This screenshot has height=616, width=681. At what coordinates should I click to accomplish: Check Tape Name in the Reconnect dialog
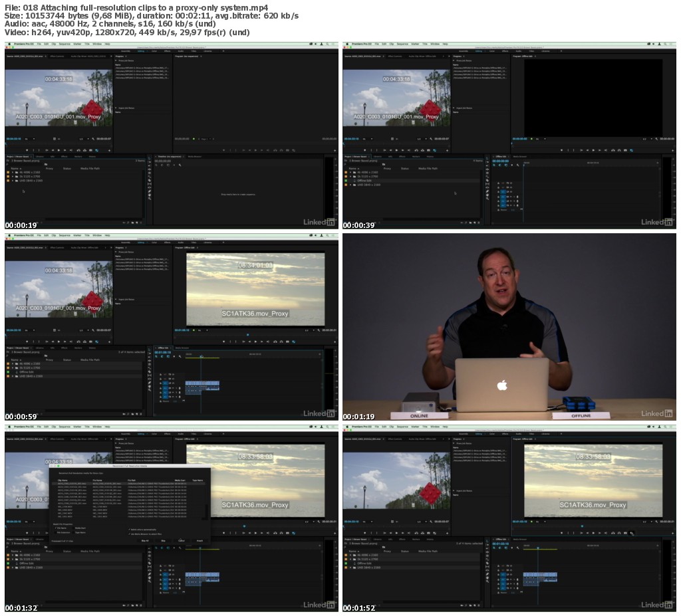coord(73,533)
